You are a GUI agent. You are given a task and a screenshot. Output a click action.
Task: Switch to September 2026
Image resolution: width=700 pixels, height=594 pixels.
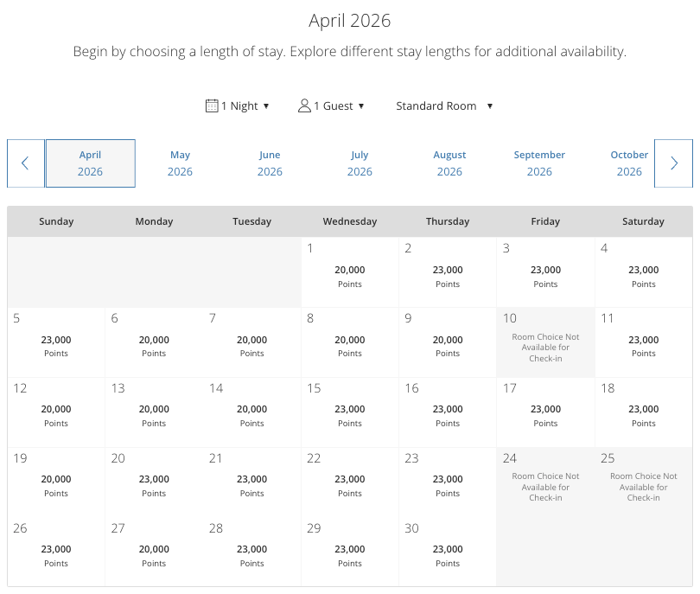click(x=539, y=163)
